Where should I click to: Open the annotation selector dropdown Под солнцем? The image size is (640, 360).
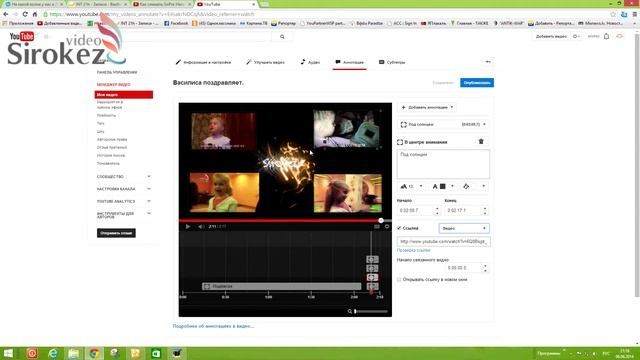point(443,124)
